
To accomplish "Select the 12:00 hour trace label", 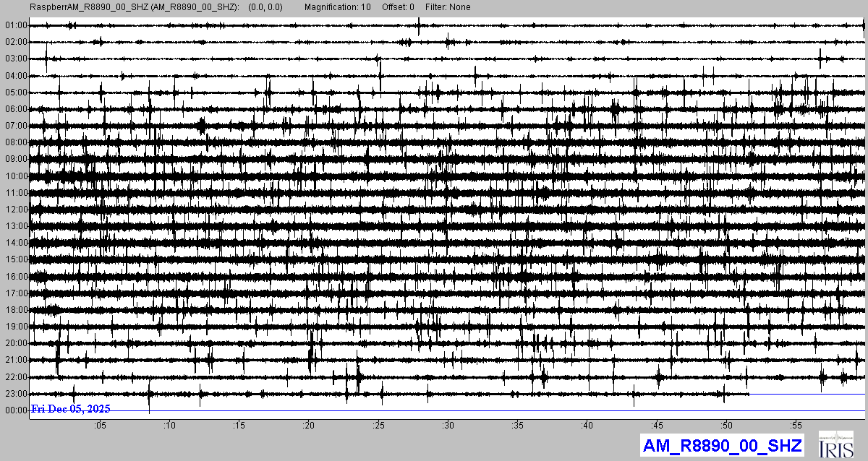I will pyautogui.click(x=15, y=210).
